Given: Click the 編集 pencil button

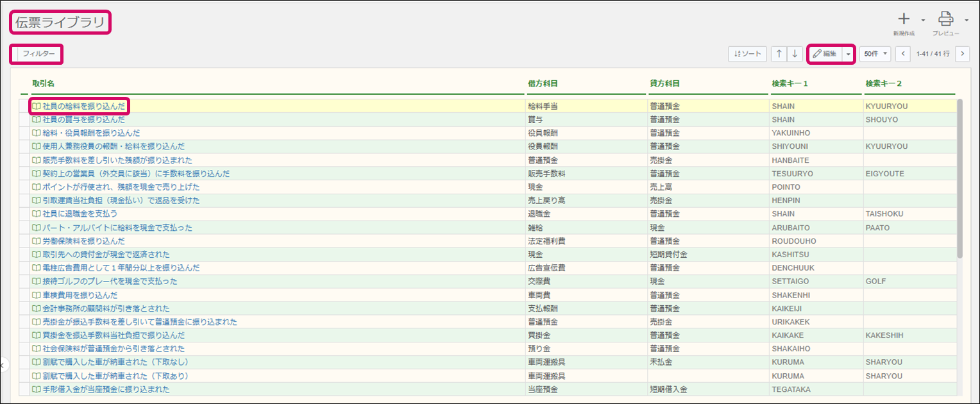Looking at the screenshot, I should 824,54.
